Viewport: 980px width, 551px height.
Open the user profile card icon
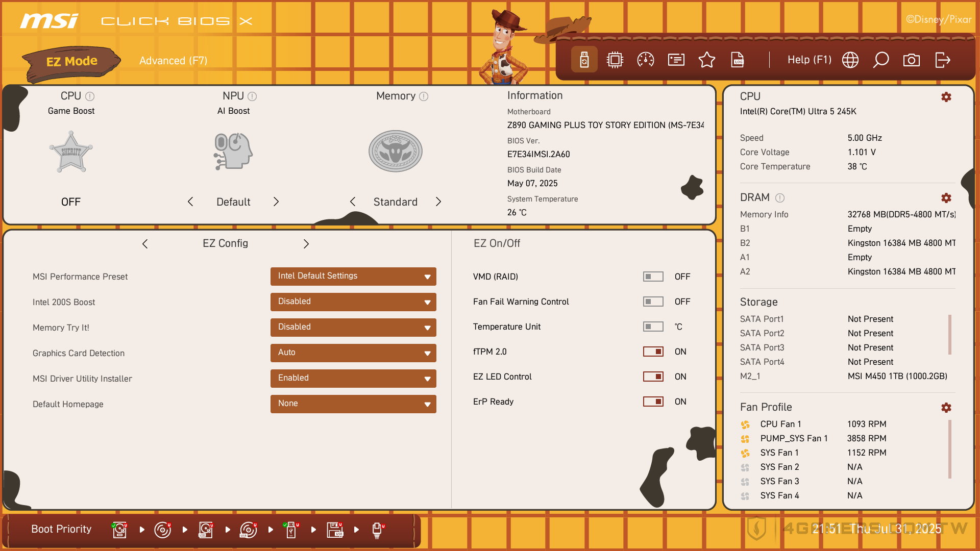676,60
